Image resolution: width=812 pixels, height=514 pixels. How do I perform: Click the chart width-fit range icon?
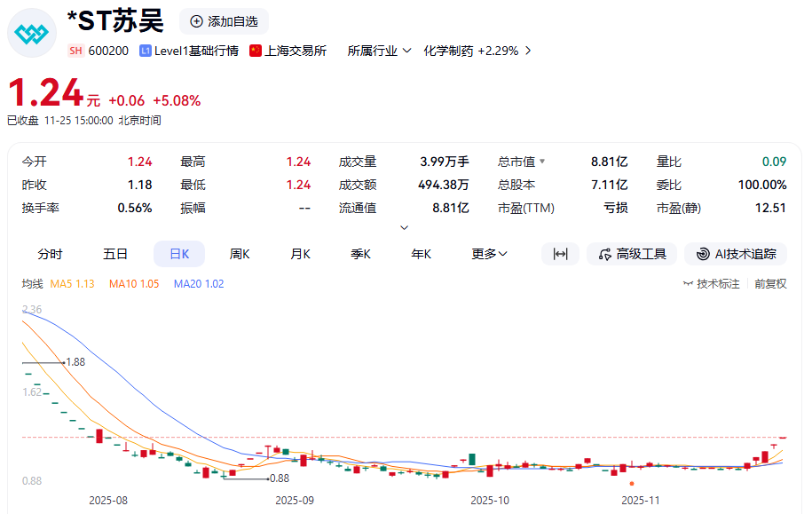560,254
